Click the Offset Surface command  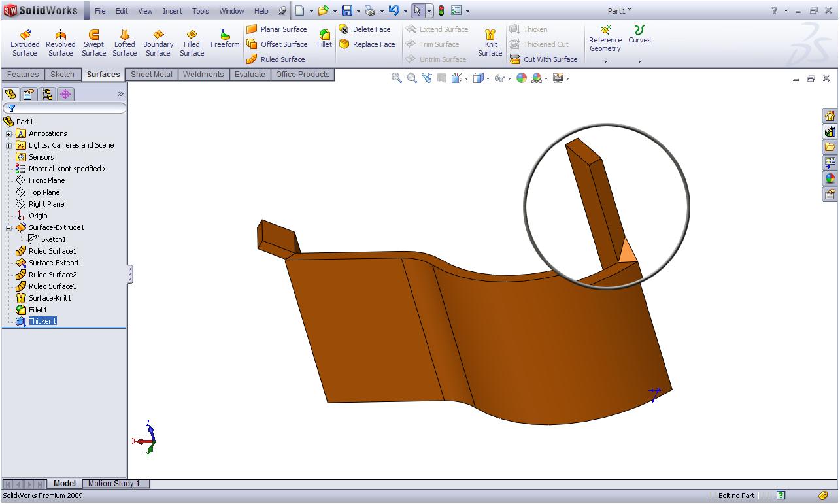pyautogui.click(x=277, y=44)
